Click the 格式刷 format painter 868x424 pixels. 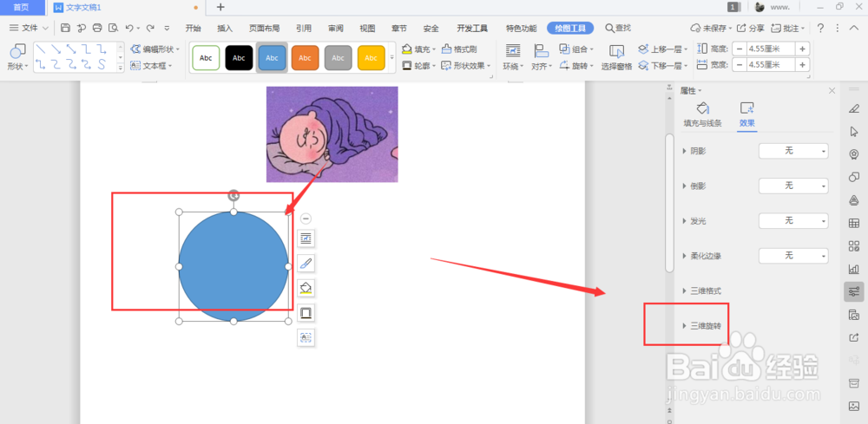[459, 49]
